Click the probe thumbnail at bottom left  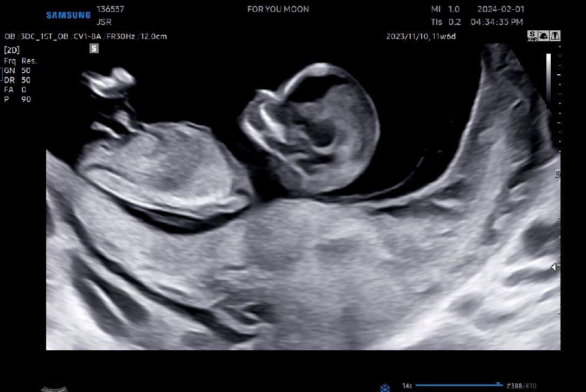coord(55,389)
